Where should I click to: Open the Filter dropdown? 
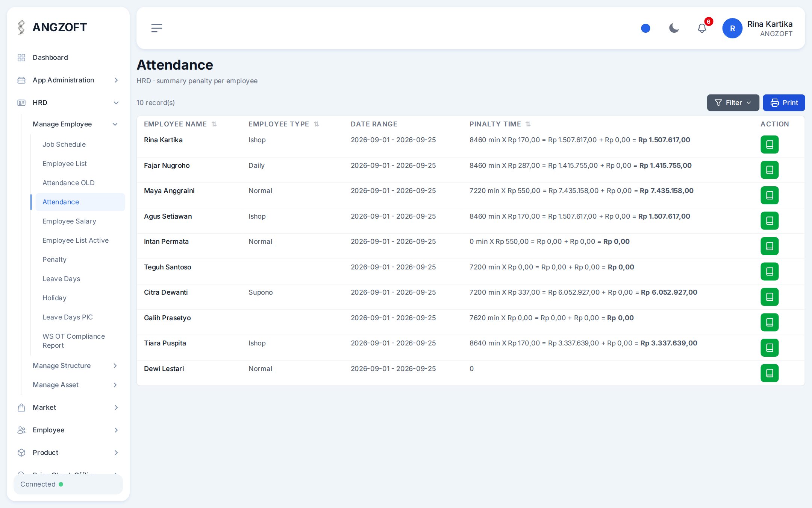pyautogui.click(x=733, y=103)
